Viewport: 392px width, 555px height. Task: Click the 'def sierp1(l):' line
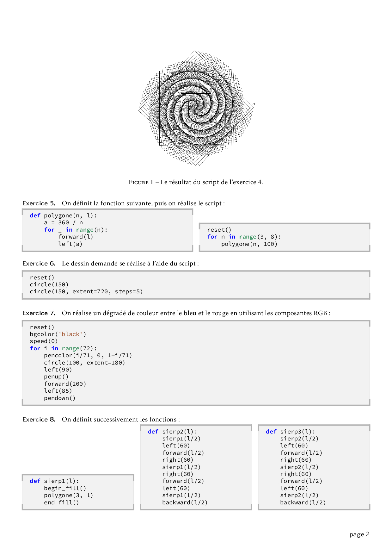tap(54, 481)
